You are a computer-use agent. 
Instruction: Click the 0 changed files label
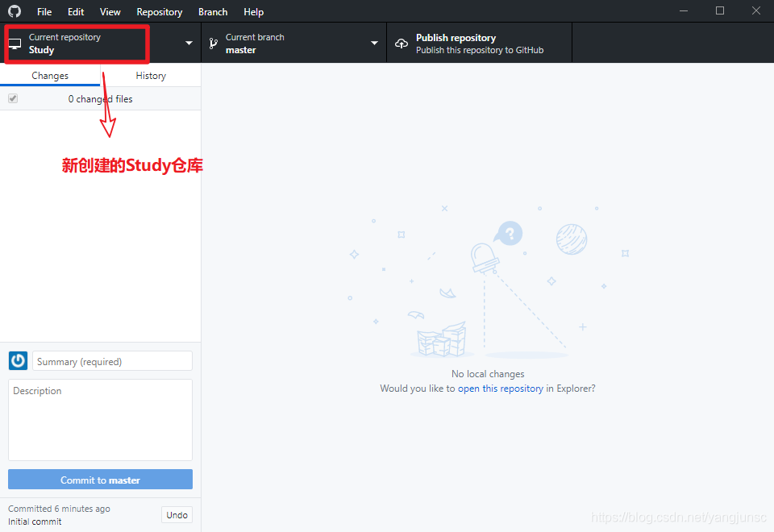pos(100,98)
